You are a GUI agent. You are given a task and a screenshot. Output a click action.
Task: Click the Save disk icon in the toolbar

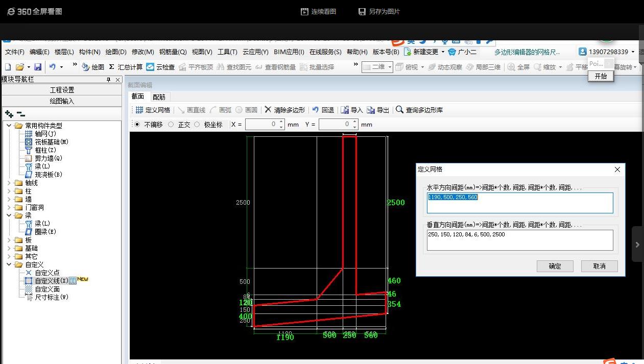point(37,67)
